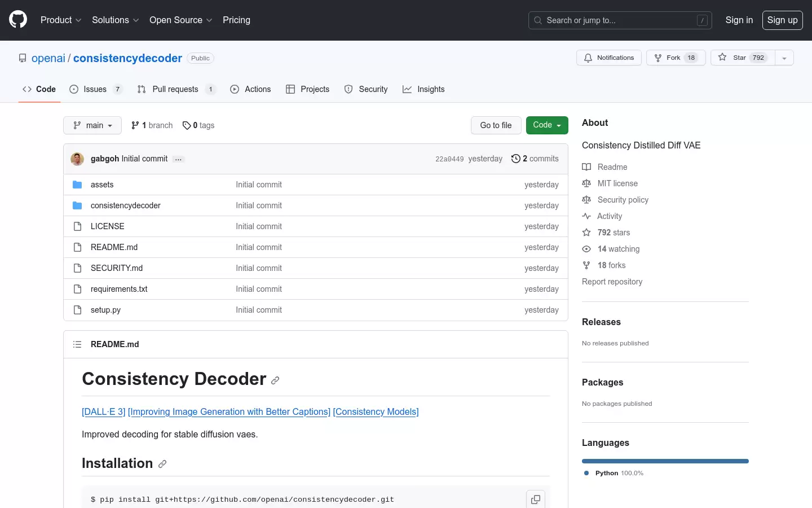Click the commit history clock icon
812x508 pixels.
click(x=515, y=159)
